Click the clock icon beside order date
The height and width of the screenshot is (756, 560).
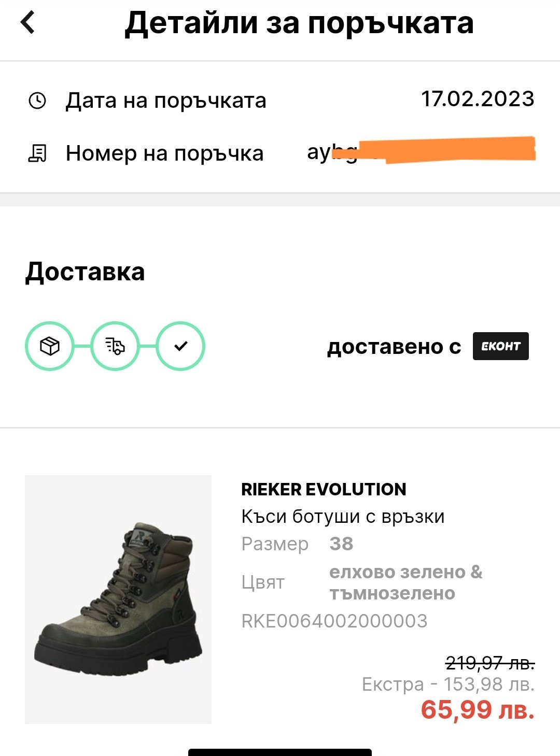37,101
